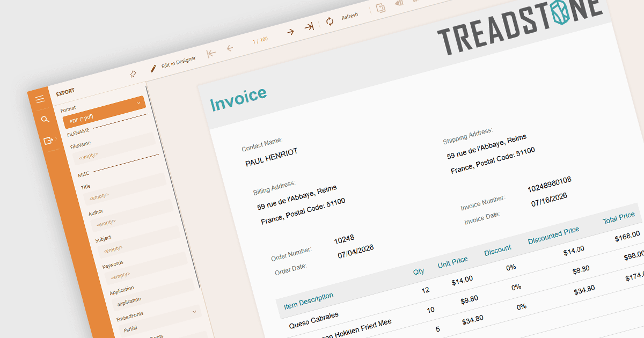644x338 pixels.
Task: Go to the next page
Action: click(290, 32)
